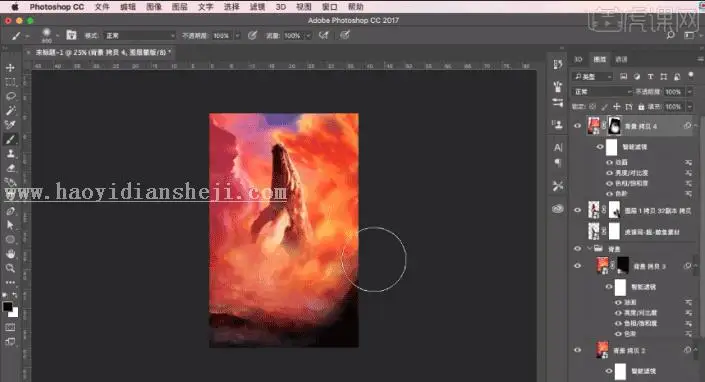705x382 pixels.
Task: Open brush opacity dropdown arrow in options bar
Action: [x=237, y=36]
